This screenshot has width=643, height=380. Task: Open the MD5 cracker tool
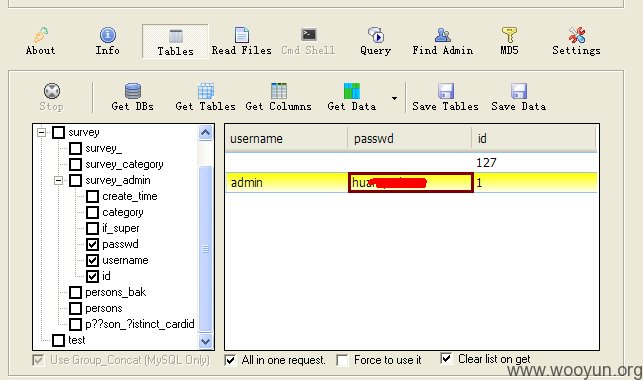click(509, 41)
